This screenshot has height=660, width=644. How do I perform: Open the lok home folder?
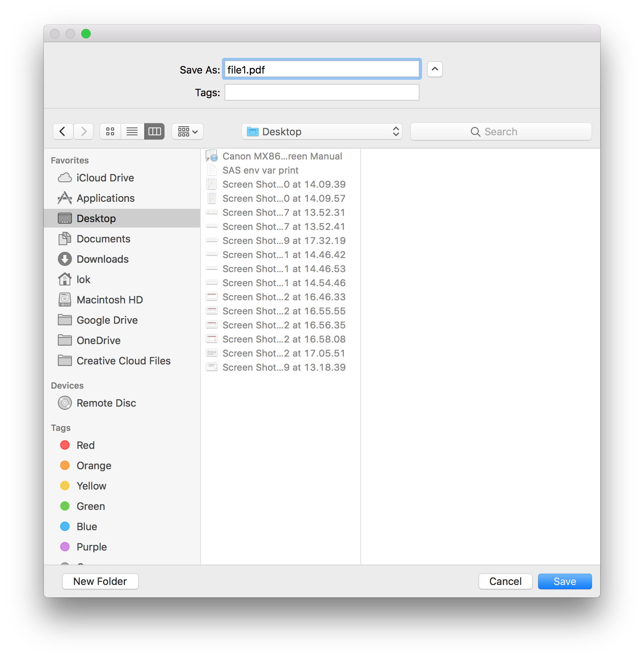122,280
